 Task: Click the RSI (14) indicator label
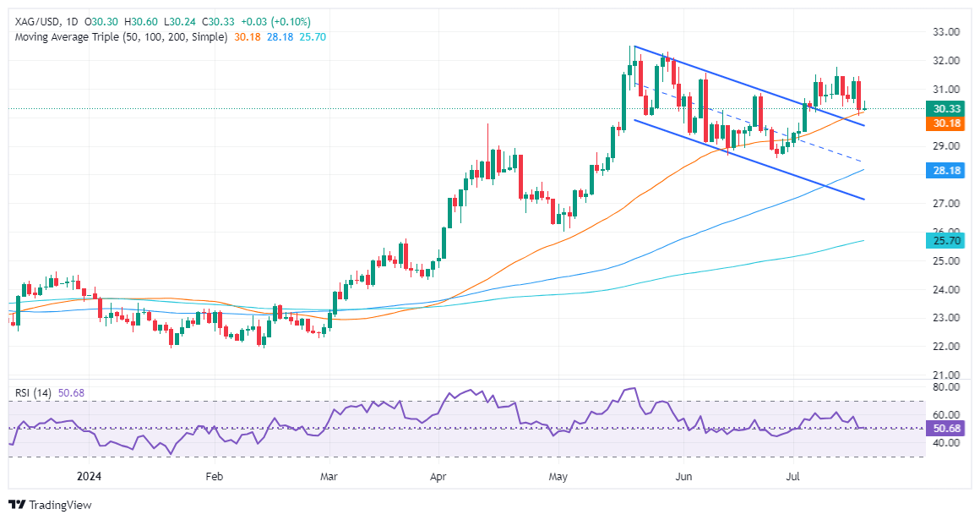(32, 392)
